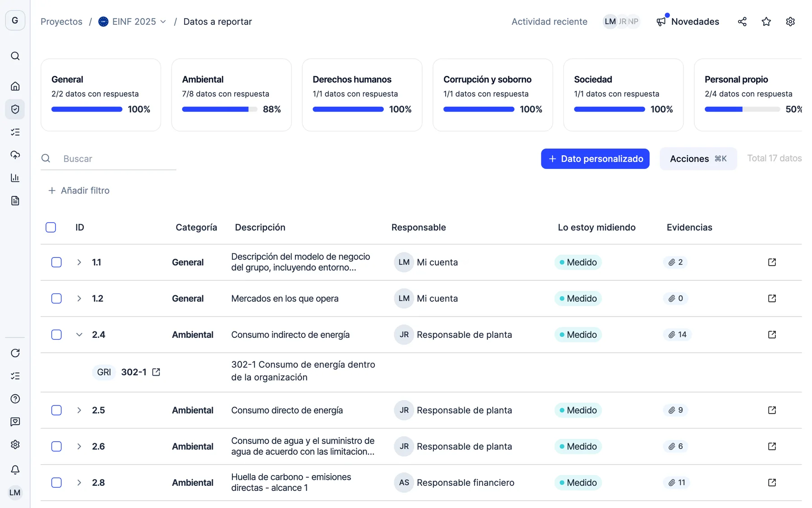Image resolution: width=812 pixels, height=508 pixels.
Task: Click the Dato personalizado button
Action: coord(595,159)
